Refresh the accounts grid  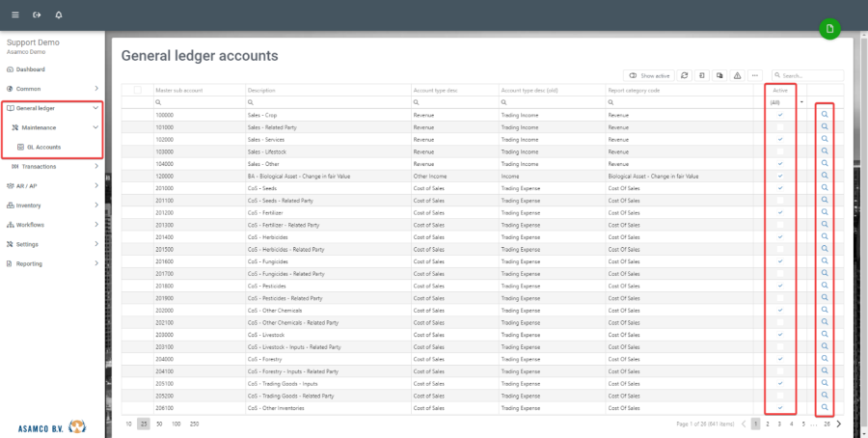[x=684, y=75]
